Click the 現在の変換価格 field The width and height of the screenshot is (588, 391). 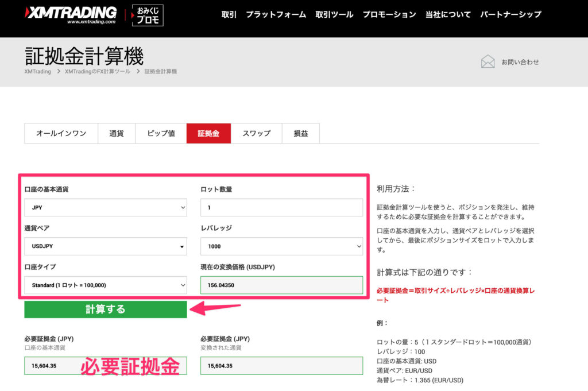pyautogui.click(x=281, y=285)
